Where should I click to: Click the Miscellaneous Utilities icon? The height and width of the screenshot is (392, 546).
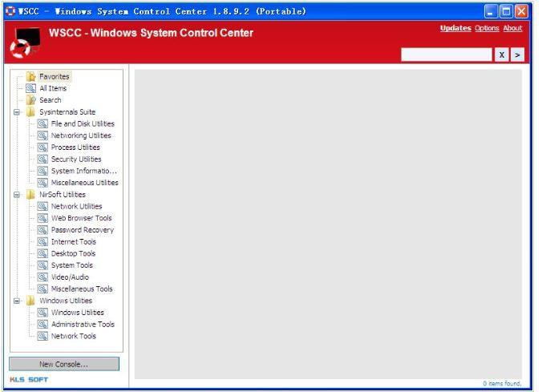click(x=42, y=183)
